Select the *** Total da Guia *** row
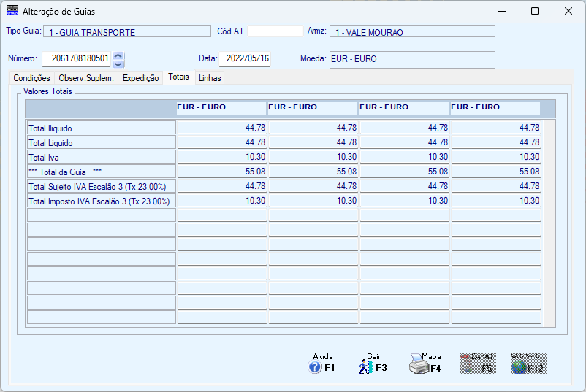The width and height of the screenshot is (586, 392). [x=102, y=172]
